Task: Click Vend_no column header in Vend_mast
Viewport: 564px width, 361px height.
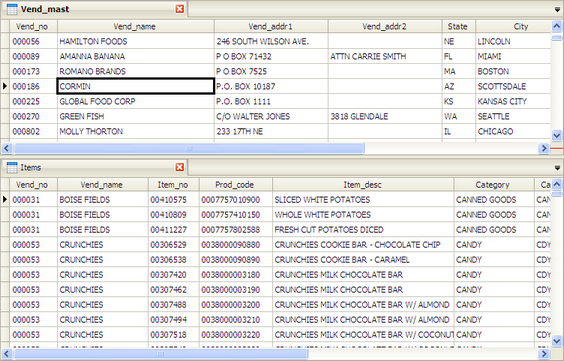Action: click(x=33, y=27)
